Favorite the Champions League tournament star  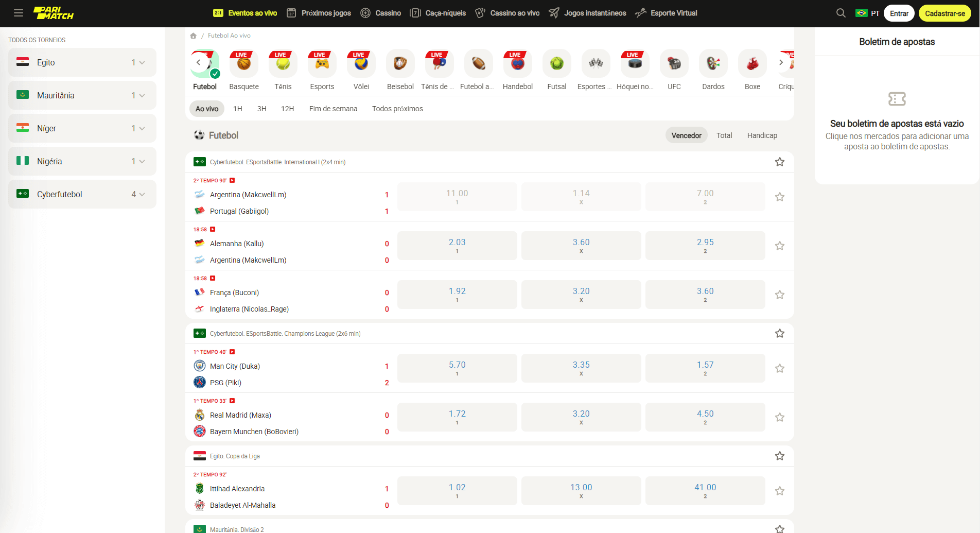(x=780, y=333)
